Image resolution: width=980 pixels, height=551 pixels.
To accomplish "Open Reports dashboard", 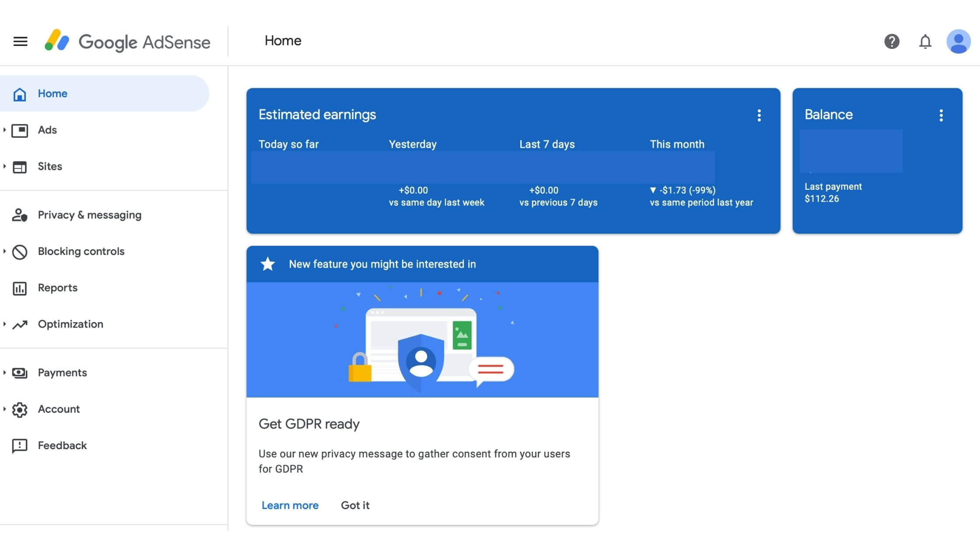I will pyautogui.click(x=57, y=288).
